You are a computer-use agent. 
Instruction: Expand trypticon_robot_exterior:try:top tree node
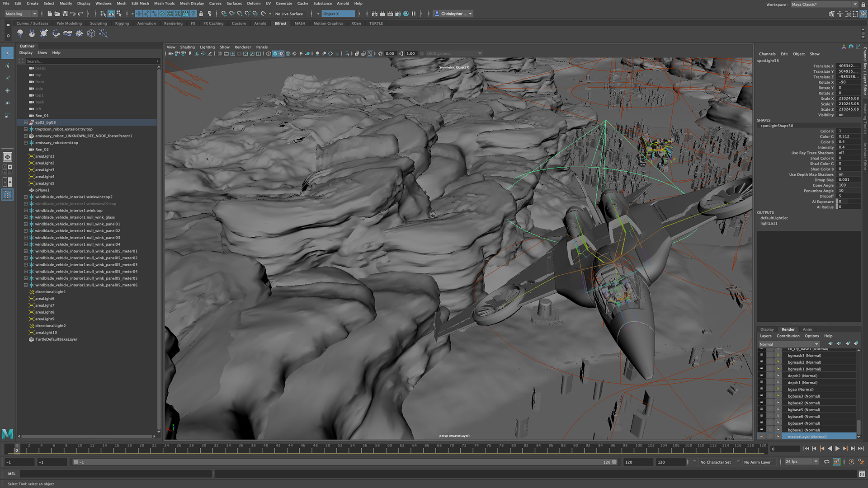(26, 129)
